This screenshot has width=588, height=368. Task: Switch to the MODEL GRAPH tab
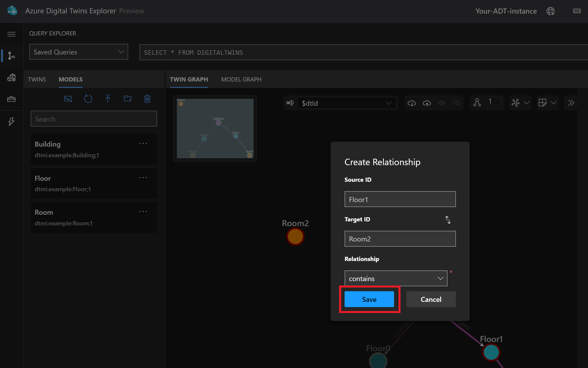(x=241, y=79)
